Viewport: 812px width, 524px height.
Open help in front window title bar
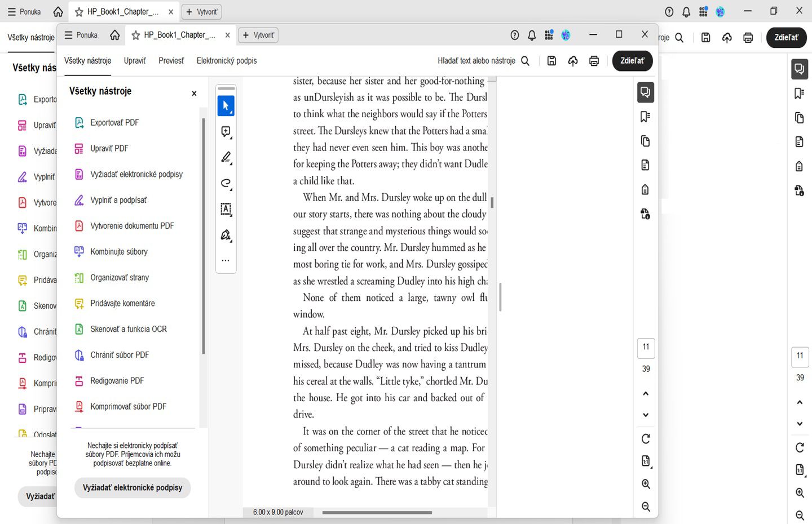[515, 35]
